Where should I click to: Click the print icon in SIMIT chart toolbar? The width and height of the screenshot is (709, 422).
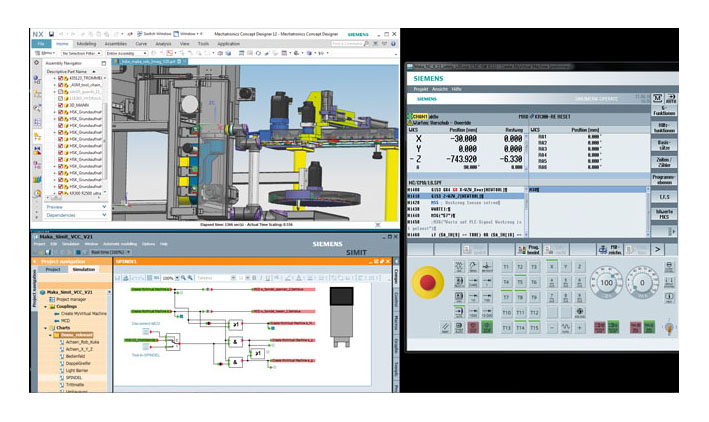tap(126, 278)
